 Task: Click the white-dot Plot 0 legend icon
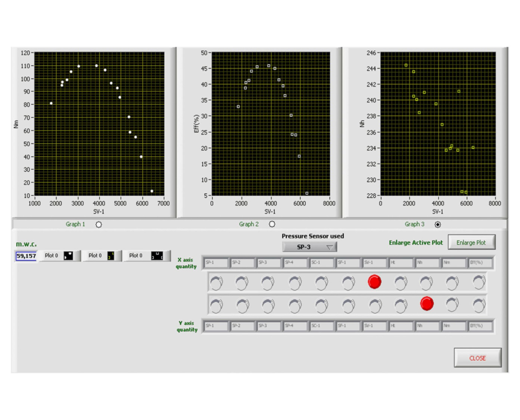[68, 256]
